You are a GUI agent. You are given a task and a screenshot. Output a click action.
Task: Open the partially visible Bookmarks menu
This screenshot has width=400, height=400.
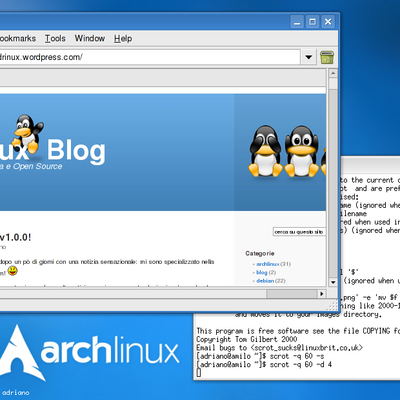click(x=18, y=39)
